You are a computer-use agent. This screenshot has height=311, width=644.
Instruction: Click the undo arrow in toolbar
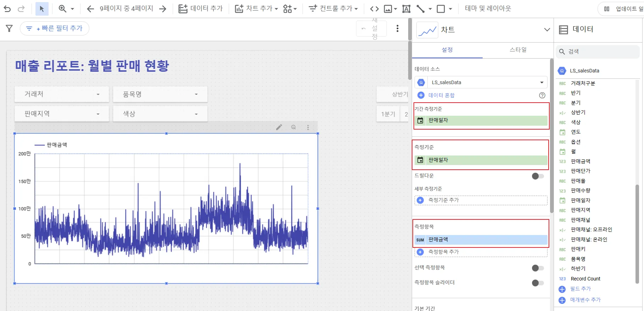7,9
